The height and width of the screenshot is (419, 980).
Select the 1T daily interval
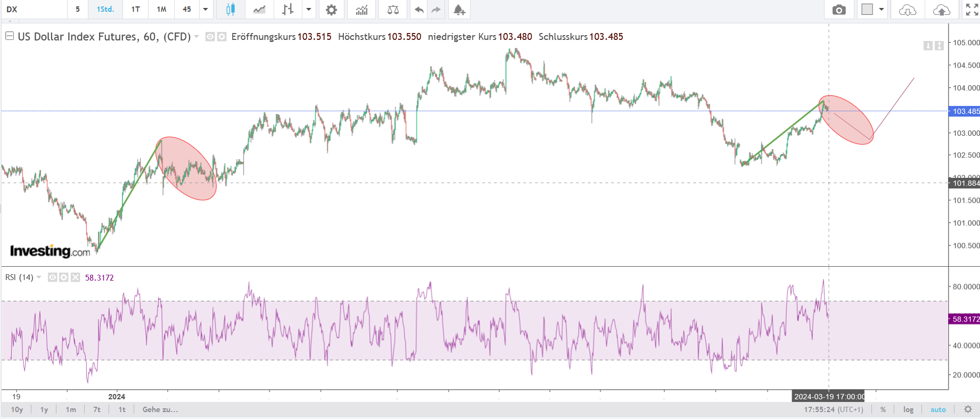coord(136,10)
